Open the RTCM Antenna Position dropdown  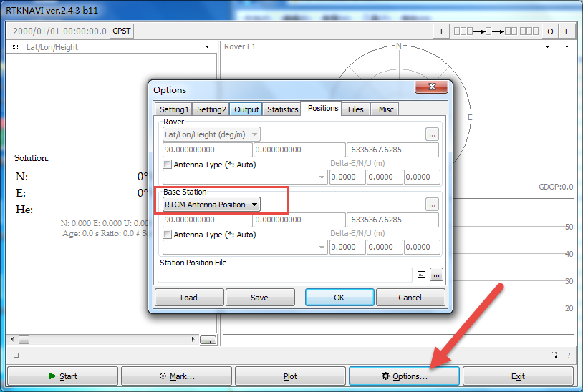(211, 205)
